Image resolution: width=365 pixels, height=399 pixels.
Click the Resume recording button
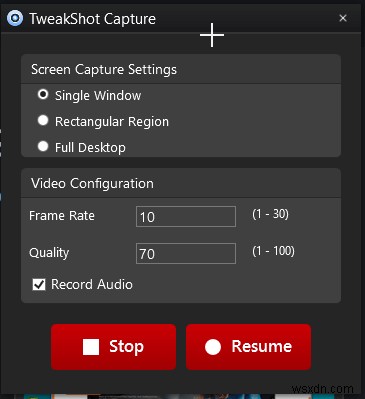(x=248, y=347)
